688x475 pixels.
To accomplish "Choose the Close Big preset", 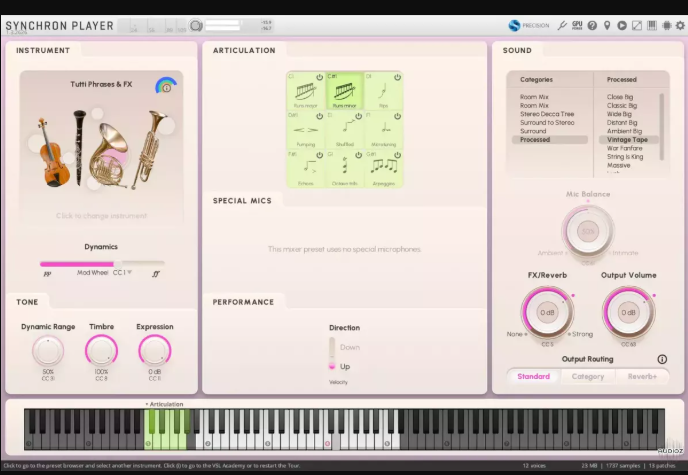I will (620, 97).
